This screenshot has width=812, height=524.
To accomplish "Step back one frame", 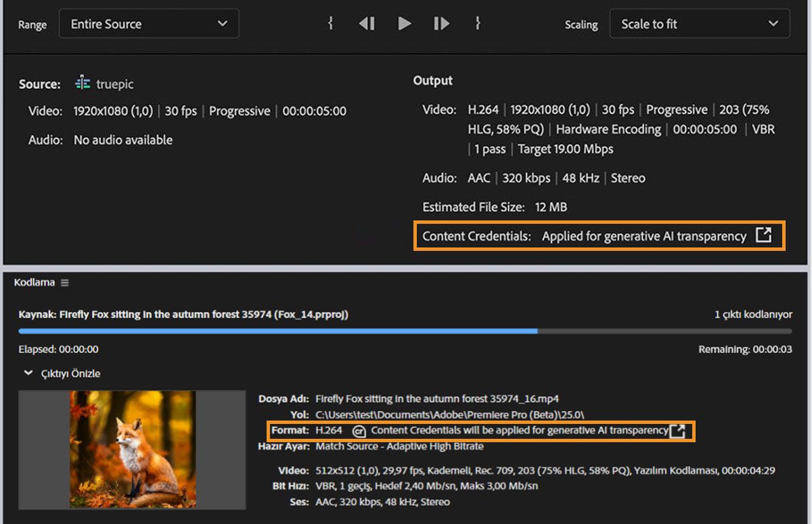I will click(x=367, y=24).
